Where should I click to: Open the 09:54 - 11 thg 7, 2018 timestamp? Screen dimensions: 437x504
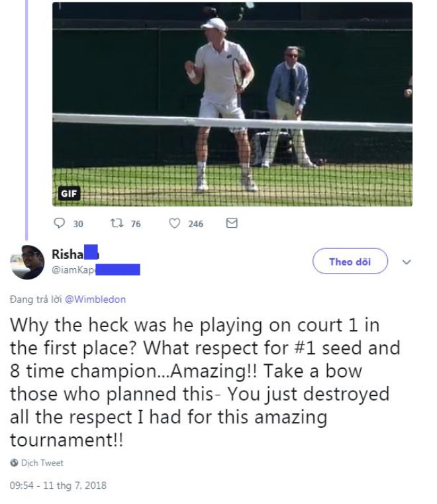[57, 485]
